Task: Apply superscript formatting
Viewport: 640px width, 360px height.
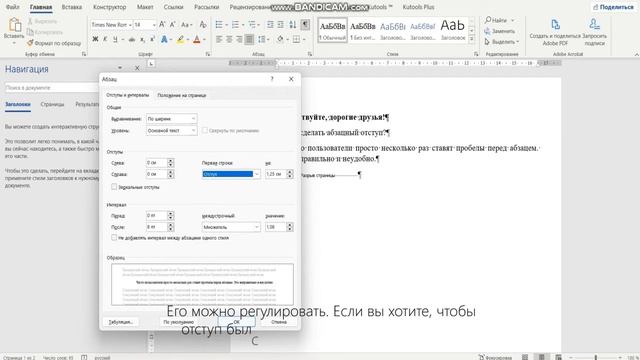Action: 152,40
